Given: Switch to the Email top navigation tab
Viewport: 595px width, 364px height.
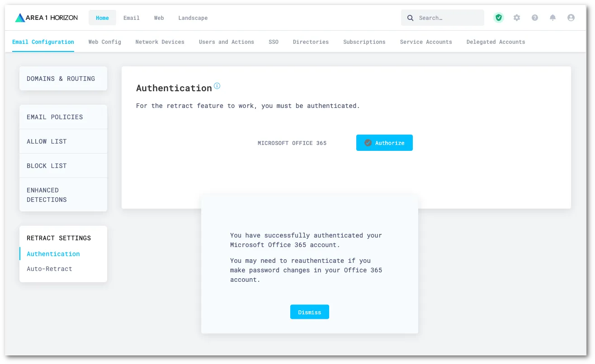Looking at the screenshot, I should click(131, 18).
